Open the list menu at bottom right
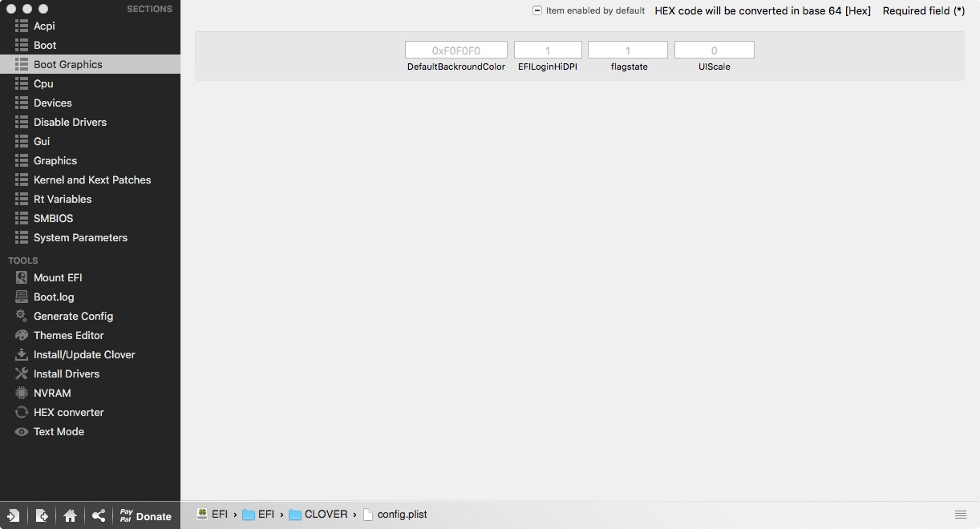 click(961, 515)
